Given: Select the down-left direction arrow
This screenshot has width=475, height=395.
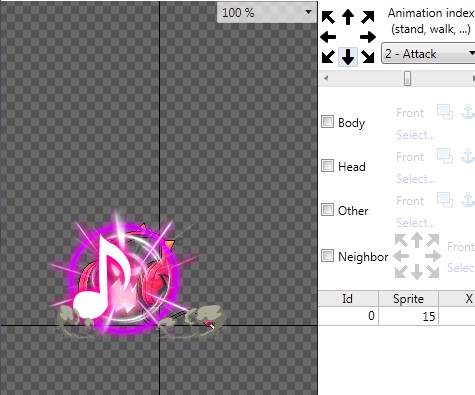Looking at the screenshot, I should [x=328, y=57].
